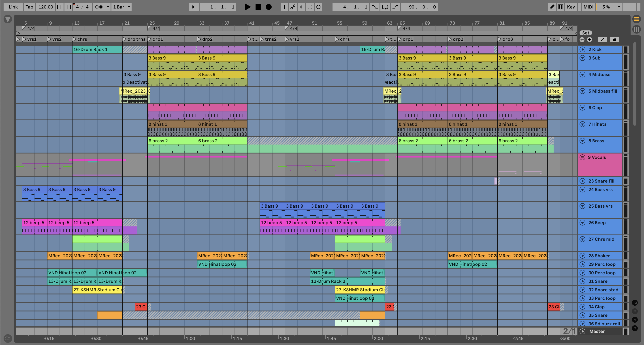Select the 16-Drum Rack 1 clip
This screenshot has height=345, width=644.
[97, 49]
